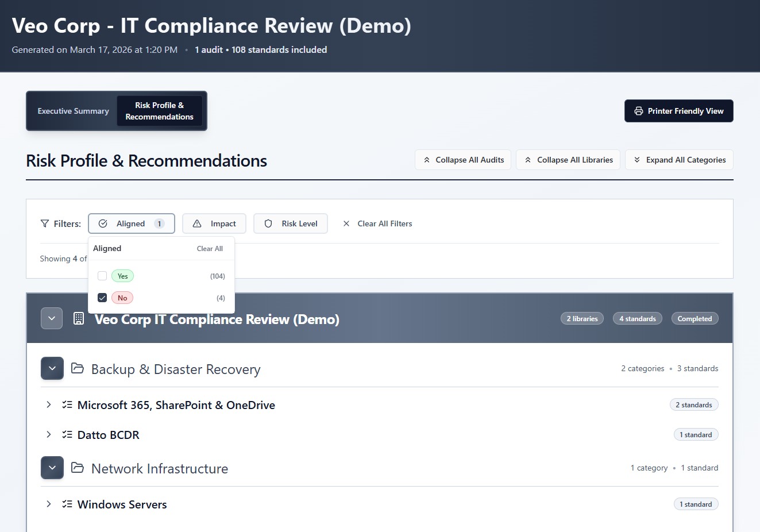Open the Risk Level filter dropdown
The image size is (760, 532).
point(291,223)
